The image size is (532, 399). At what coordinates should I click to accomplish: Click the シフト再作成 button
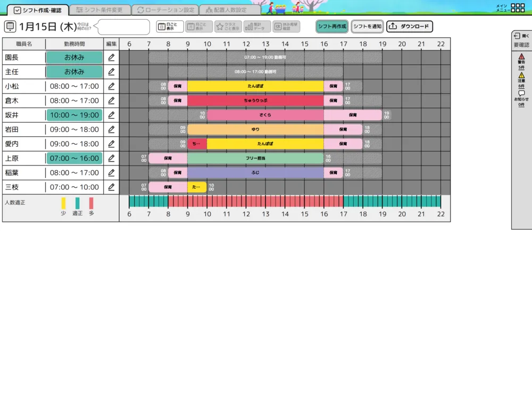(x=332, y=27)
